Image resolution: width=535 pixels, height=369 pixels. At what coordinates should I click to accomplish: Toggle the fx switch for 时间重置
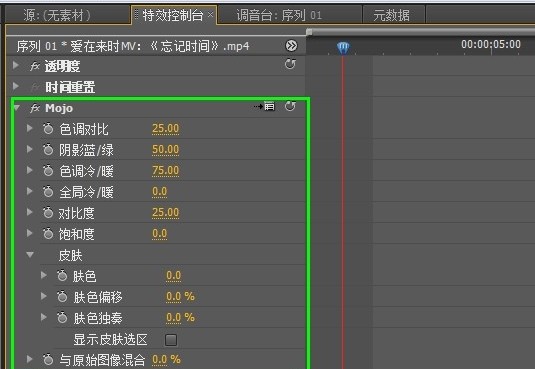(x=35, y=87)
